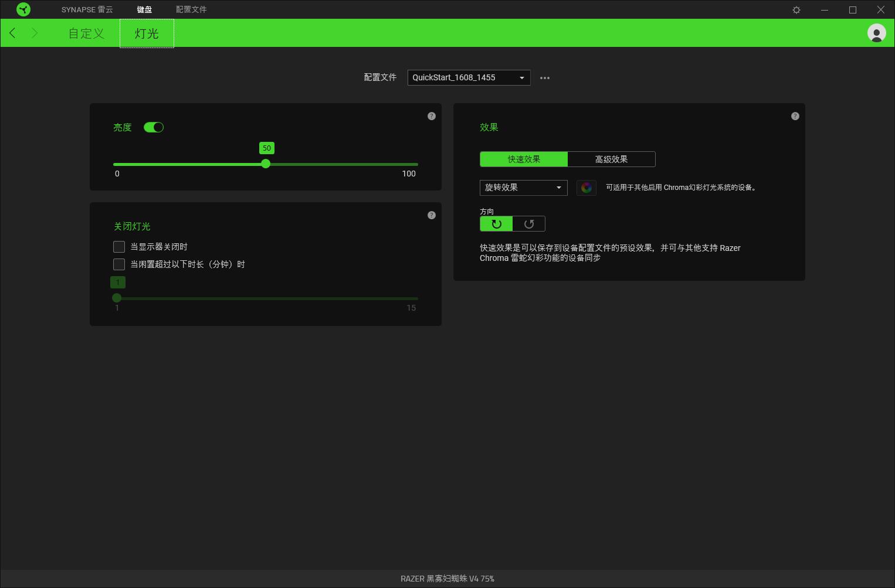The image size is (895, 588).
Task: Maximize the Synapse window
Action: click(853, 10)
